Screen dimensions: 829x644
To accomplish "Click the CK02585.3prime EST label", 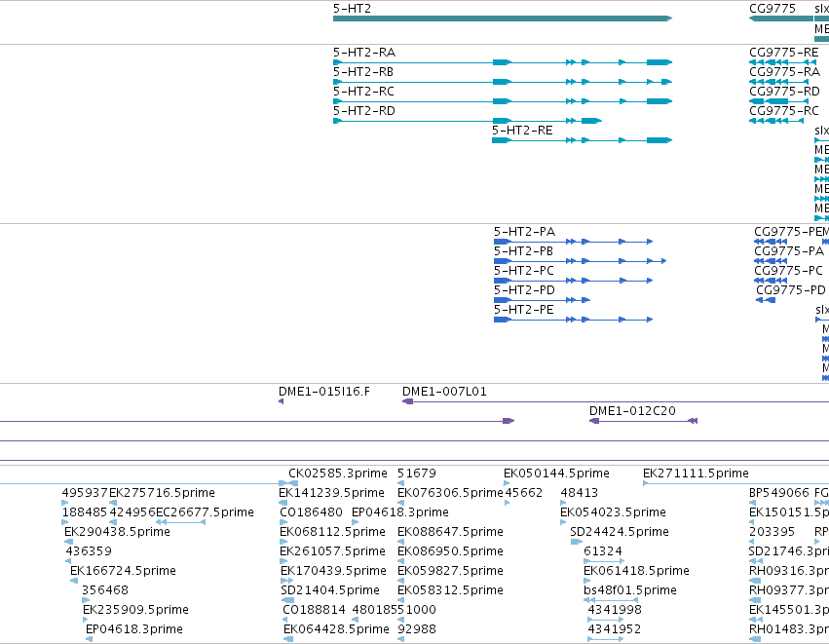I will (338, 474).
